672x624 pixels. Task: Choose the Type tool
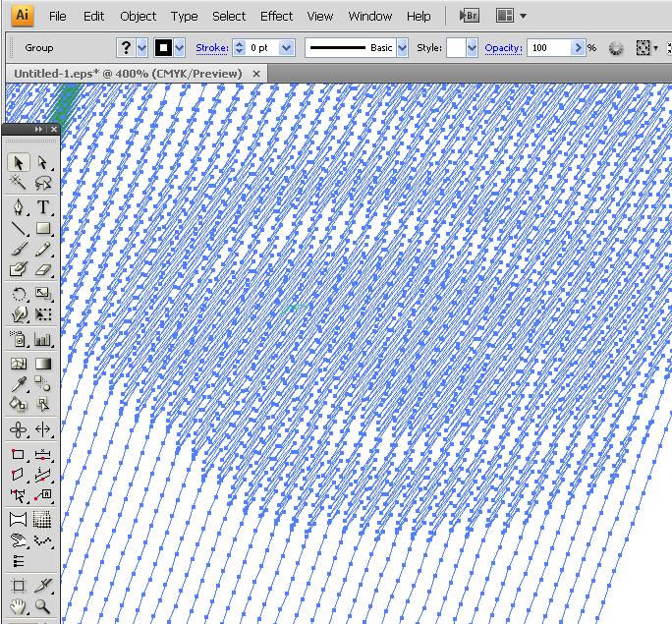click(43, 207)
